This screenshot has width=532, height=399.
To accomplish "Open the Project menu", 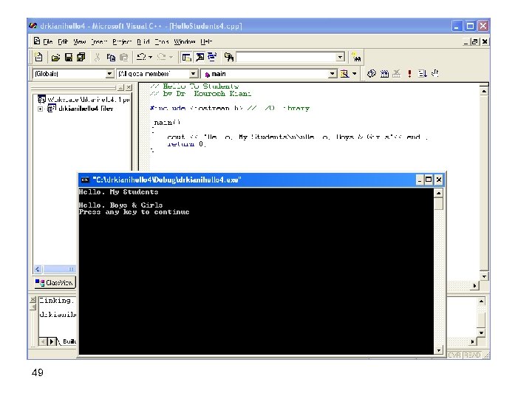I will tap(122, 41).
